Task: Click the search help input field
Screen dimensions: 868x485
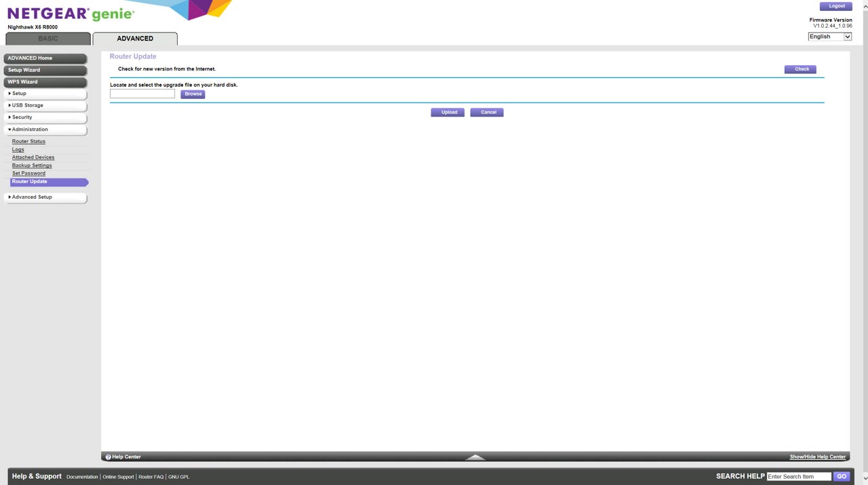Action: click(x=799, y=477)
